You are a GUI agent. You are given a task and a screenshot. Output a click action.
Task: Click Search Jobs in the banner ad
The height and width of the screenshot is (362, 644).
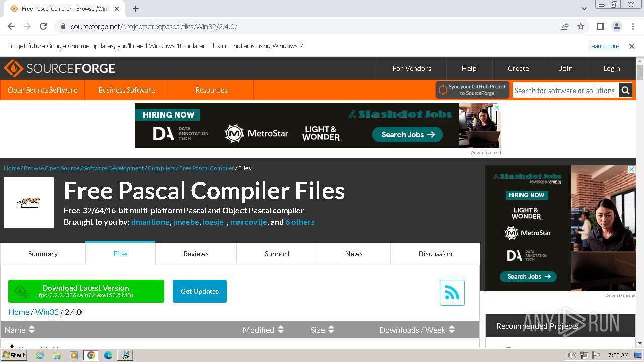(408, 135)
